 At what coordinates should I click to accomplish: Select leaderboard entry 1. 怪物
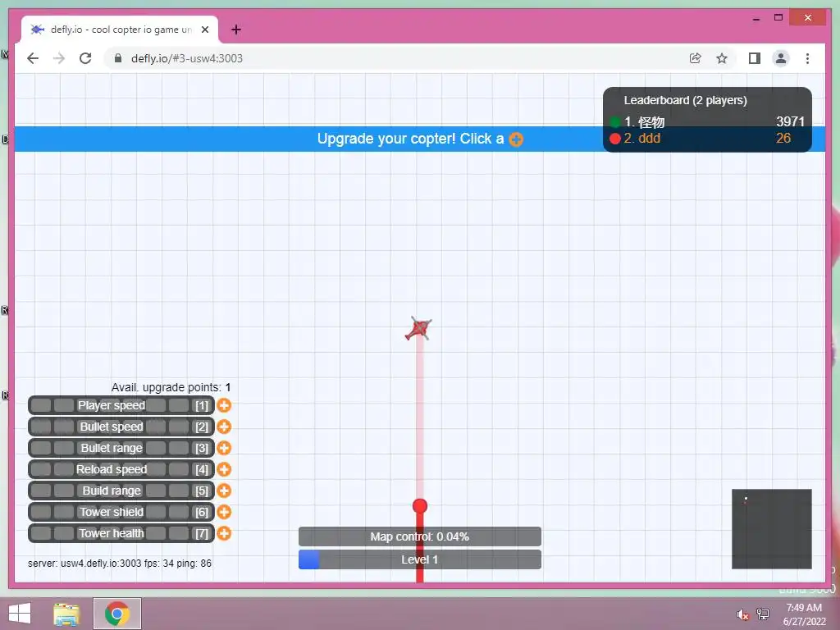pos(707,122)
